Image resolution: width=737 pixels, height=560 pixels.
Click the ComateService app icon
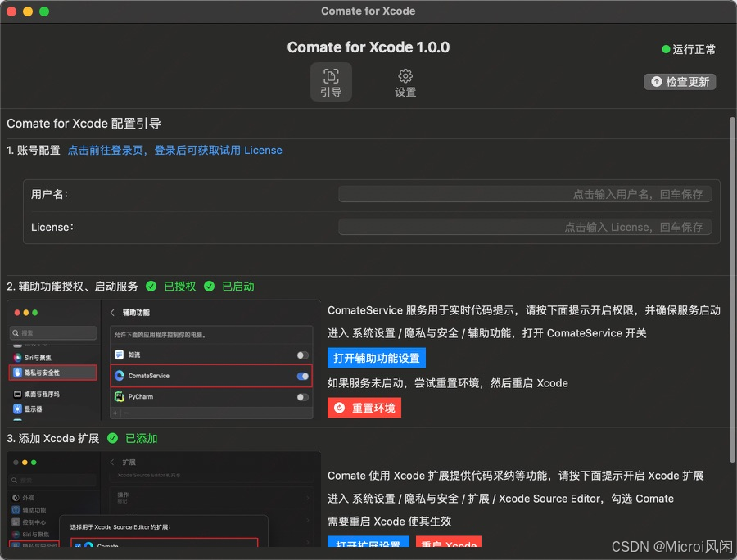(x=120, y=375)
